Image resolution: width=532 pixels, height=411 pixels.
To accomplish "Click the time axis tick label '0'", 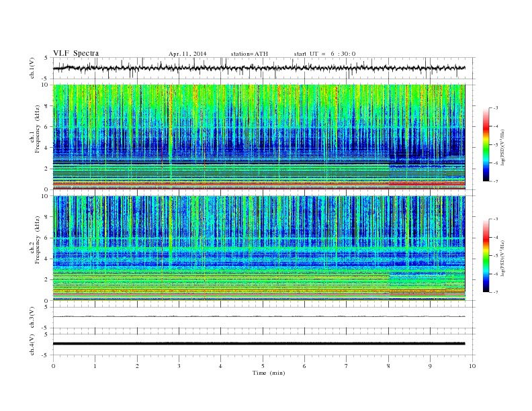I will [53, 366].
